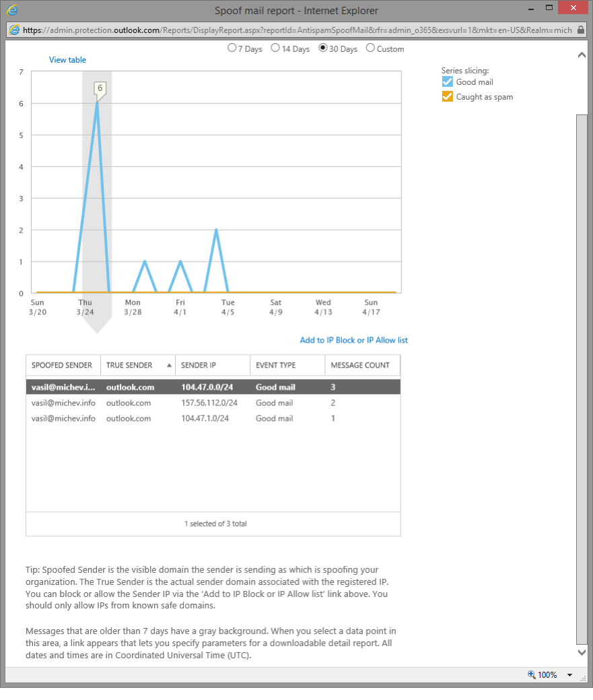Image resolution: width=593 pixels, height=700 pixels.
Task: Open the browser zoom level dropdown
Action: [569, 674]
